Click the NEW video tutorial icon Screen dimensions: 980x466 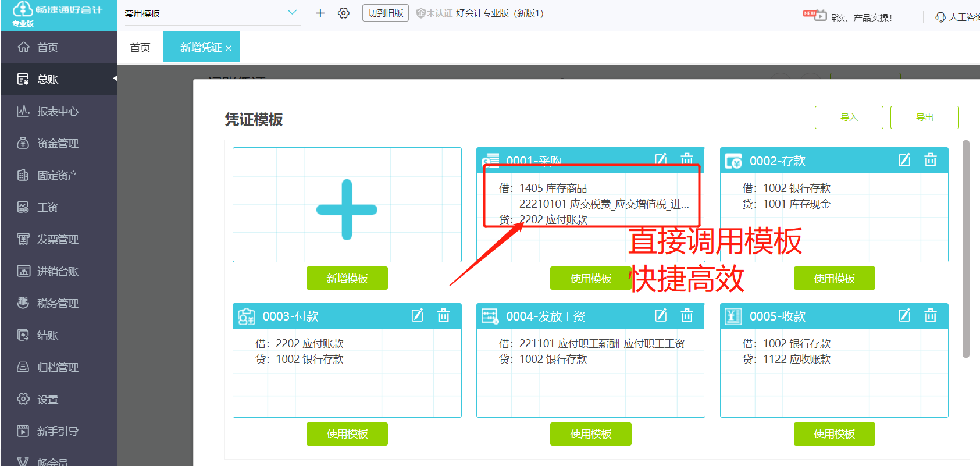tap(815, 15)
